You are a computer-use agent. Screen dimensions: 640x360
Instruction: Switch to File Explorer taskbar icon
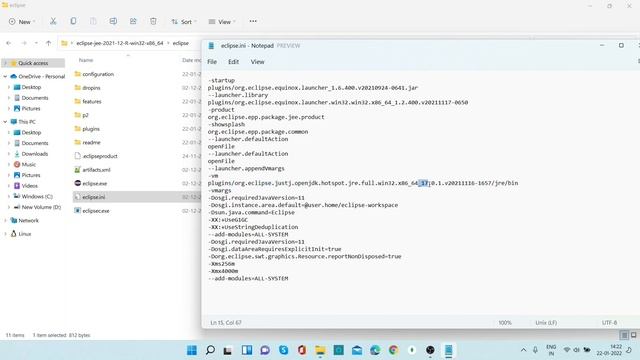tap(320, 350)
